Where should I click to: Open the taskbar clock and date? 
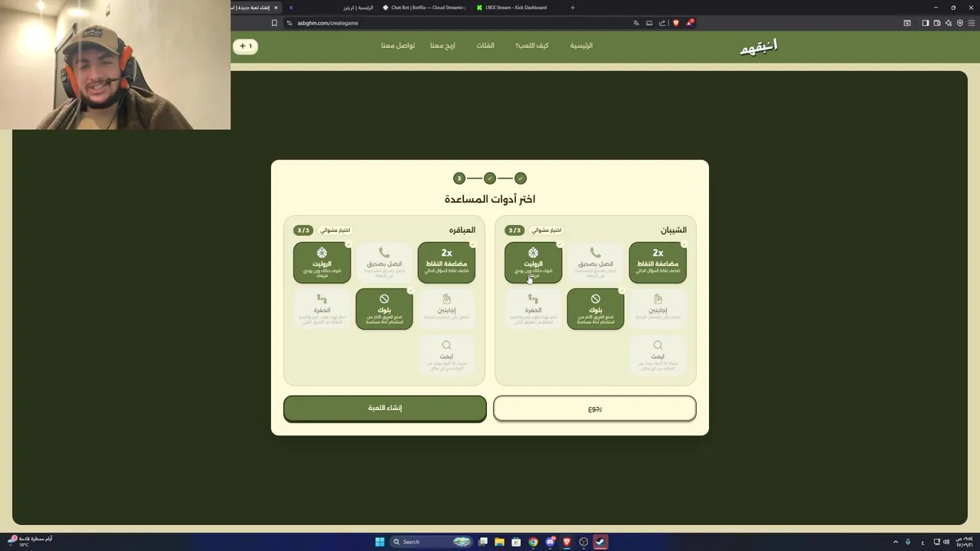(962, 542)
